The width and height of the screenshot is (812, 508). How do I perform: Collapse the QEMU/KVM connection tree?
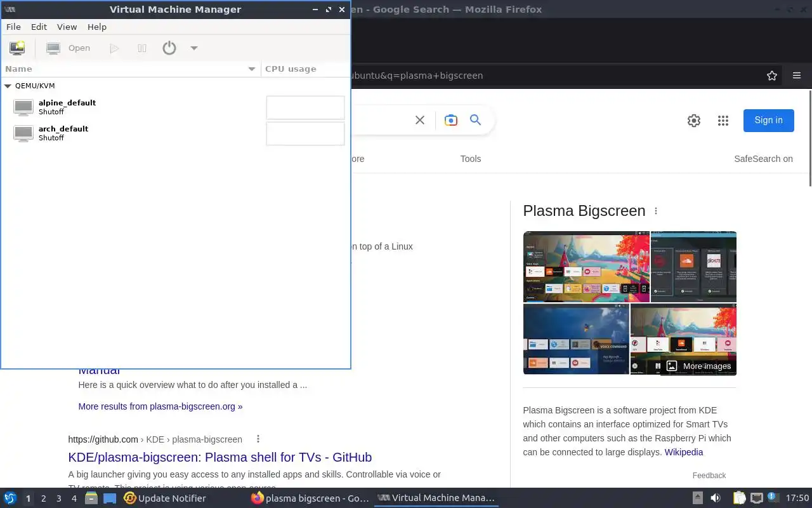click(x=8, y=86)
